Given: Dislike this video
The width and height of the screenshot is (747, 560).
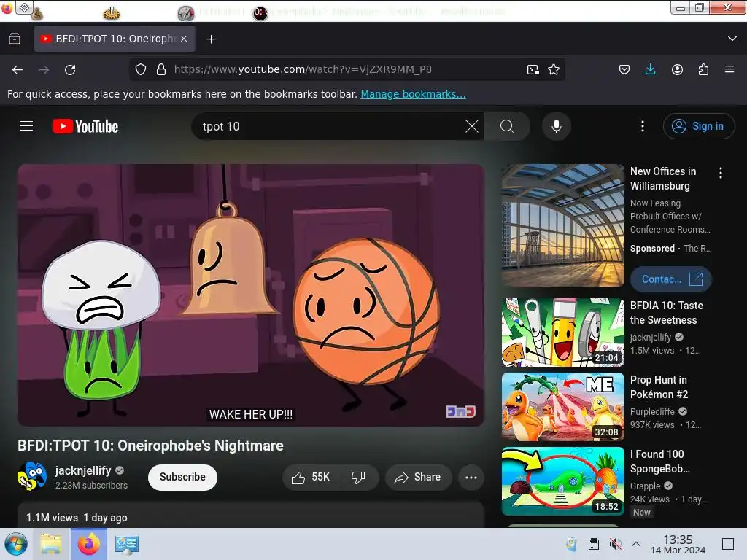Looking at the screenshot, I should click(359, 477).
